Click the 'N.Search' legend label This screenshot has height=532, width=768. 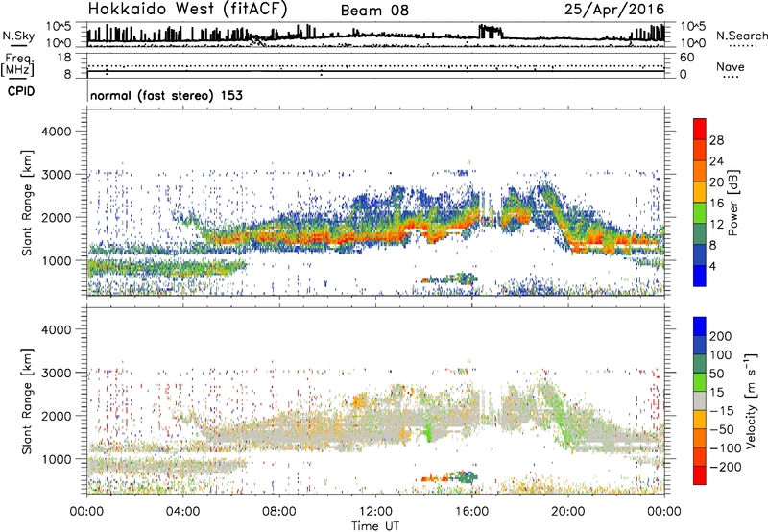[742, 36]
